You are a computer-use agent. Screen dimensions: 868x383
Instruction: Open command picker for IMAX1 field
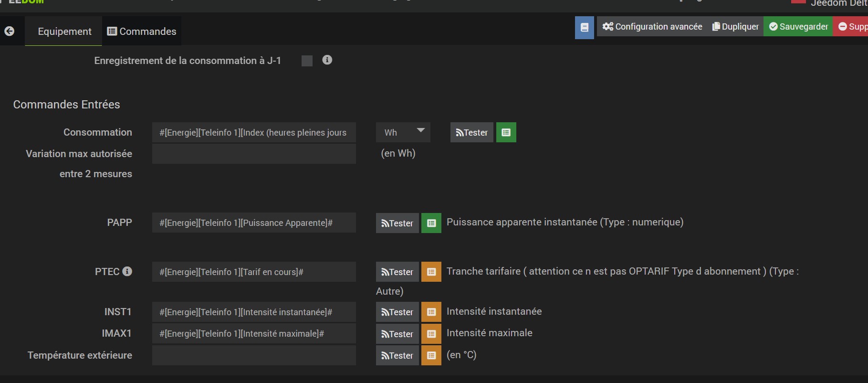pos(431,334)
